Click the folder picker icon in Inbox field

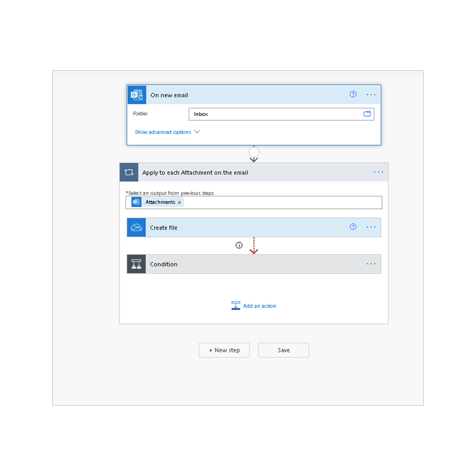[x=367, y=114]
